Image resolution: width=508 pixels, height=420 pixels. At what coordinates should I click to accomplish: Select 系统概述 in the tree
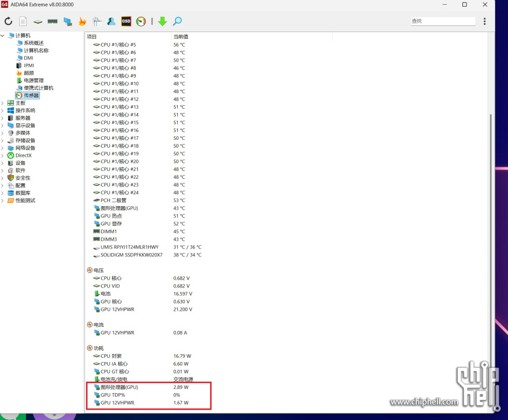pyautogui.click(x=33, y=43)
